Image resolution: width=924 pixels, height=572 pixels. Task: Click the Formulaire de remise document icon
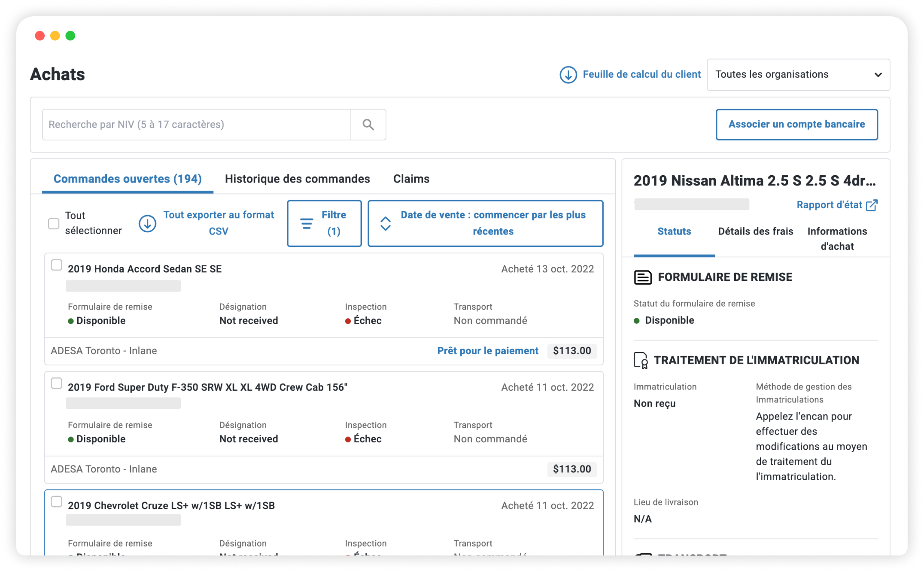(x=643, y=277)
